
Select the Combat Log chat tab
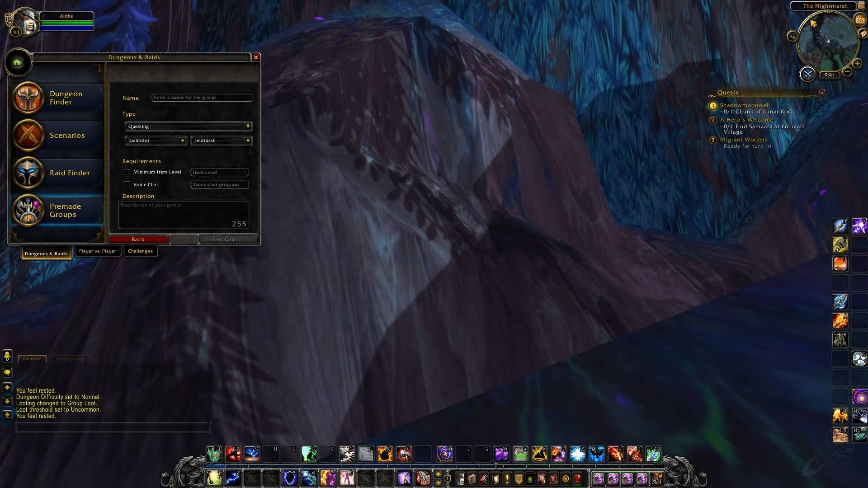[70, 359]
